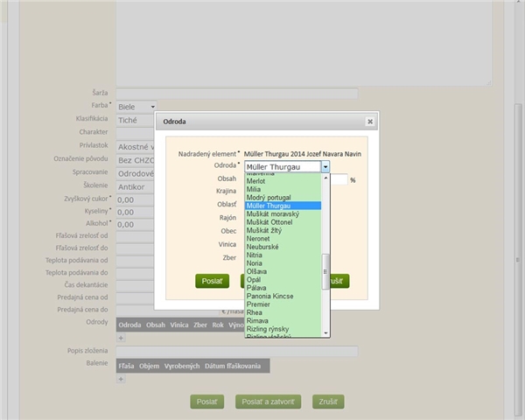525x420 pixels.
Task: Open Prívlastok dropdown showing Akostné
Action: coord(135,147)
